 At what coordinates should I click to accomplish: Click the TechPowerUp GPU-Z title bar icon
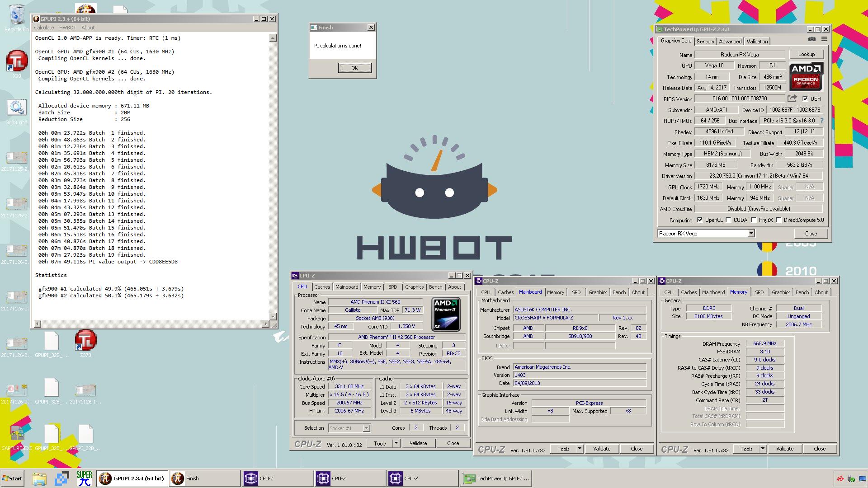(660, 29)
